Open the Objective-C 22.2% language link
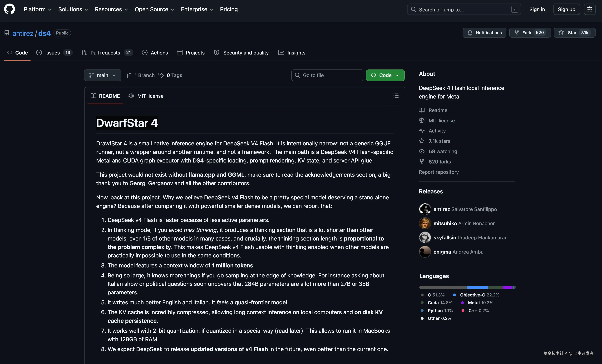The height and width of the screenshot is (364, 602). (x=476, y=295)
